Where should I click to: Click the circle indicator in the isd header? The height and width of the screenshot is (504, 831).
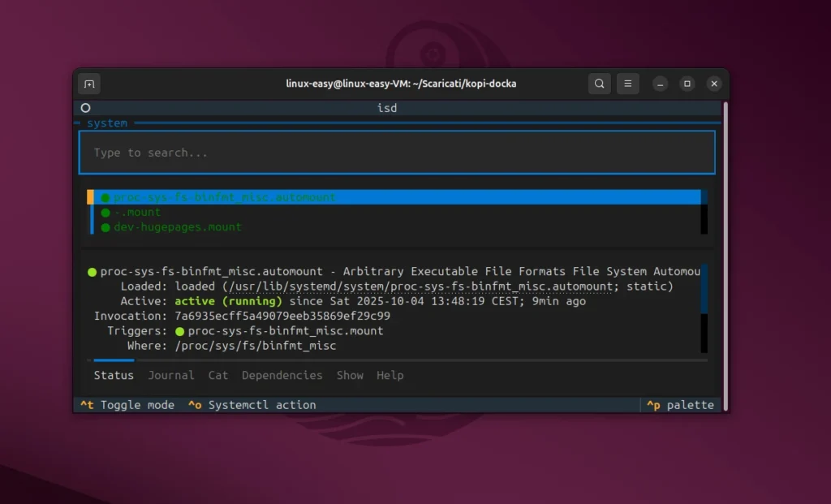(x=84, y=108)
